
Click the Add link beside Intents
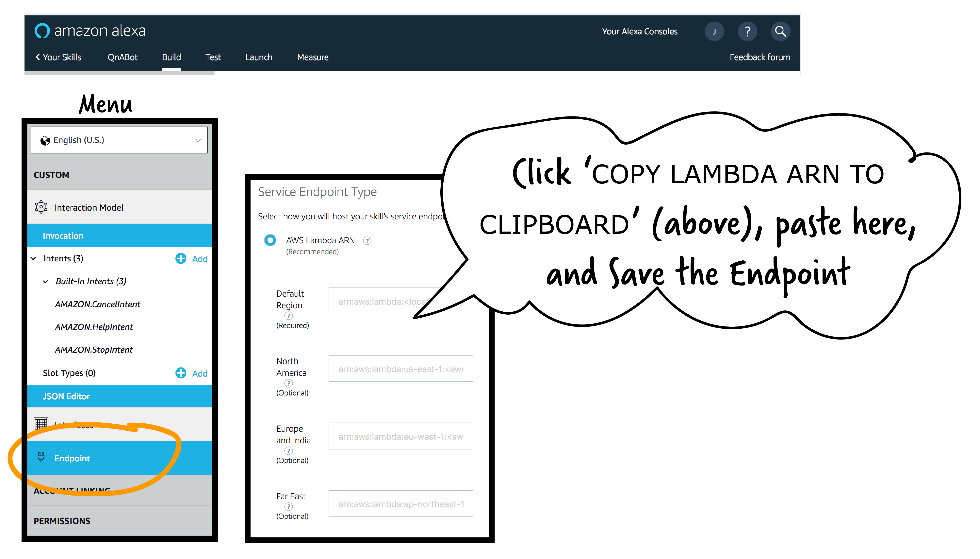point(200,259)
